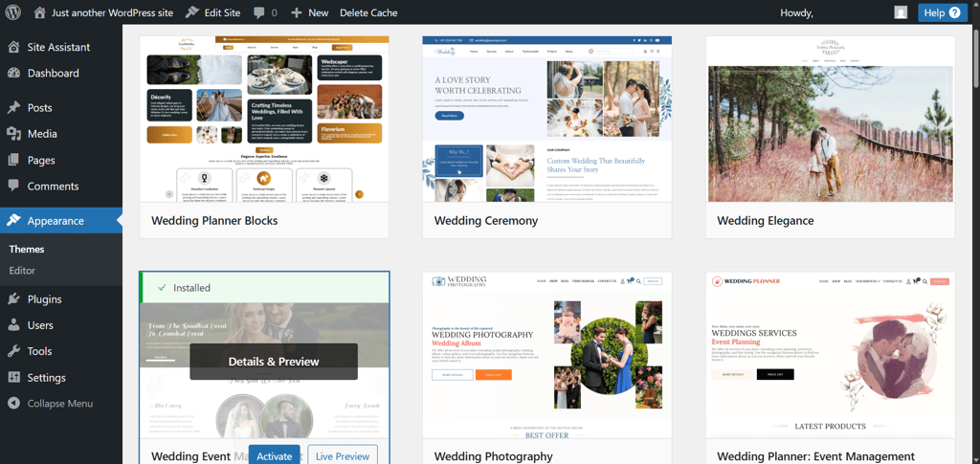Viewport: 980px width, 464px height.
Task: Open Wedding Elegance theme thumbnail
Action: (x=831, y=119)
